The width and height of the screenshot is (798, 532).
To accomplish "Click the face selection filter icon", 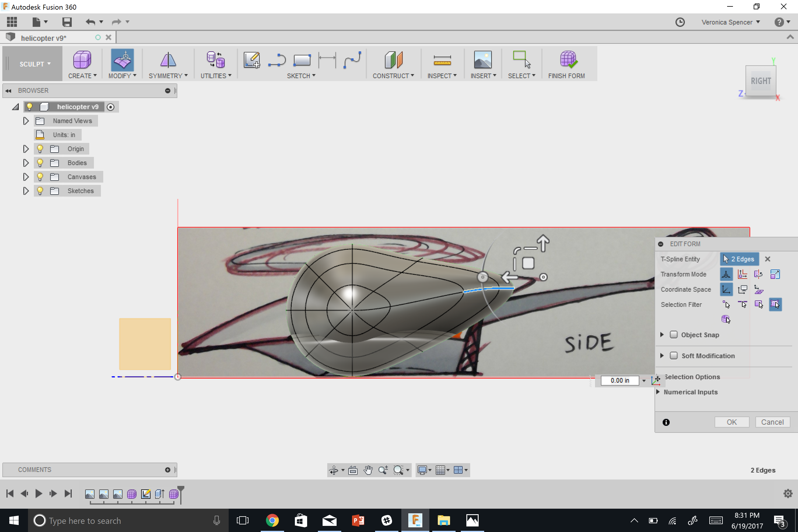I will 758,304.
